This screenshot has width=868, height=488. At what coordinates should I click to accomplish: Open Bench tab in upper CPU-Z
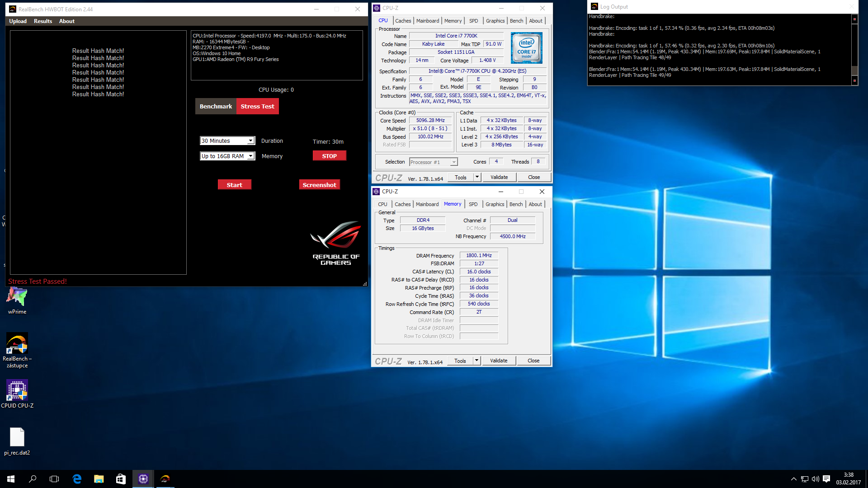[516, 21]
